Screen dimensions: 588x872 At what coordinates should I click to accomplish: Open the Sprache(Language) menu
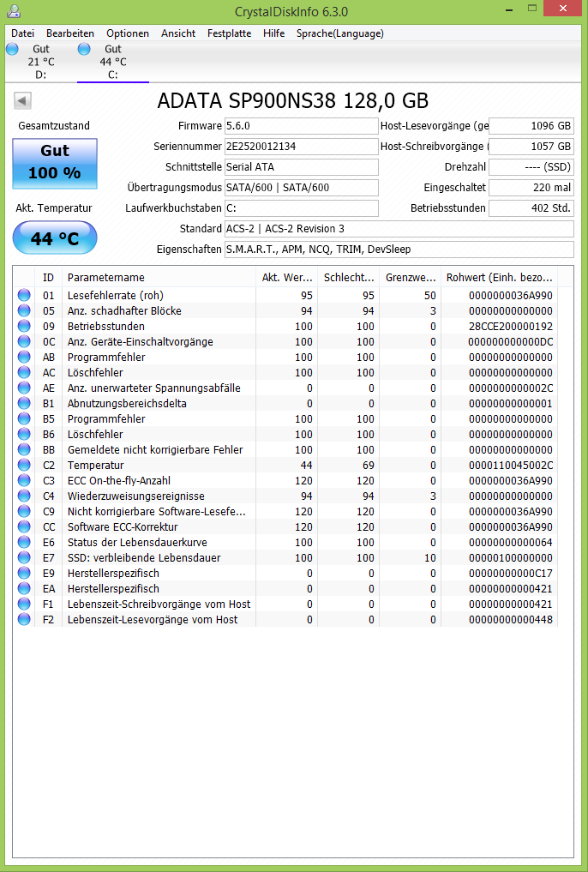tap(340, 33)
